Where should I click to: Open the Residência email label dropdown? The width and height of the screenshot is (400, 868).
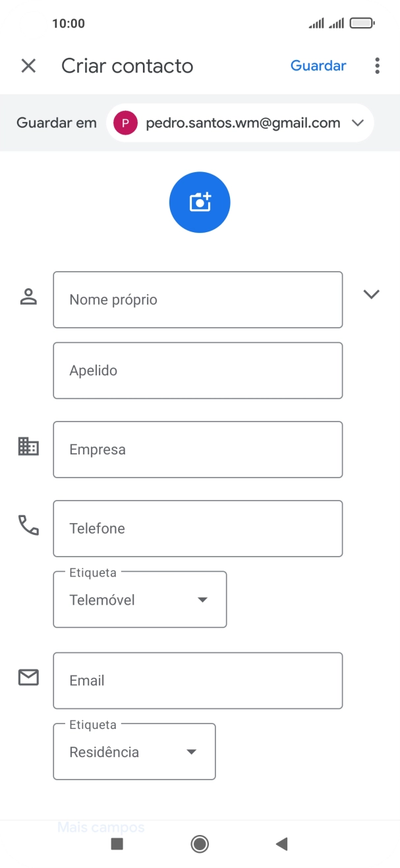coord(191,751)
